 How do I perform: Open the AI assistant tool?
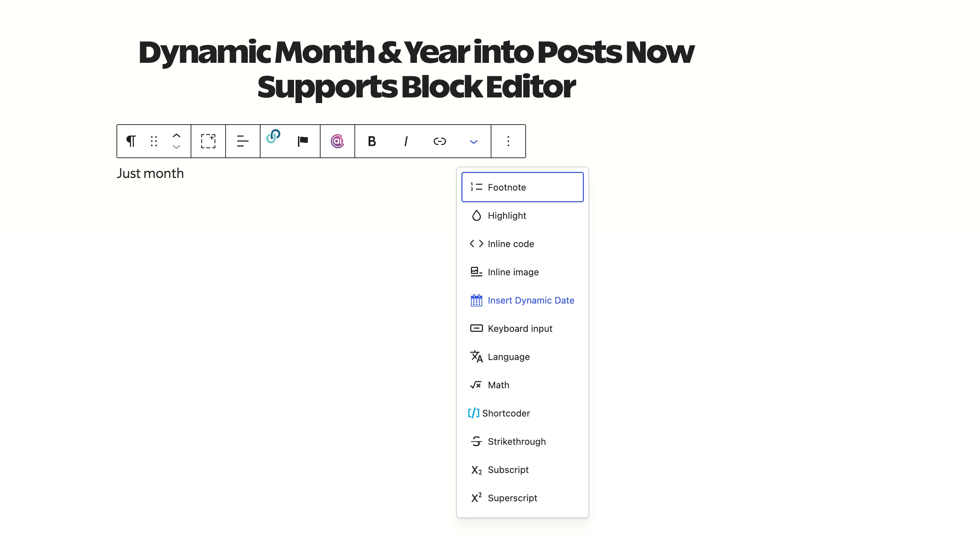click(337, 141)
